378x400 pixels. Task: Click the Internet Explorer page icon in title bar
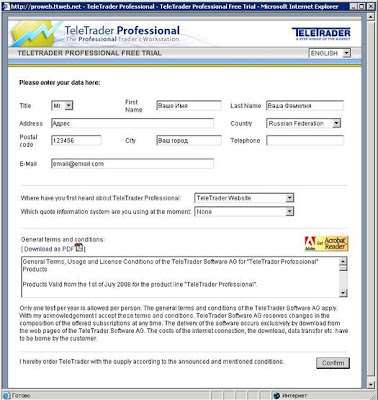click(x=6, y=6)
